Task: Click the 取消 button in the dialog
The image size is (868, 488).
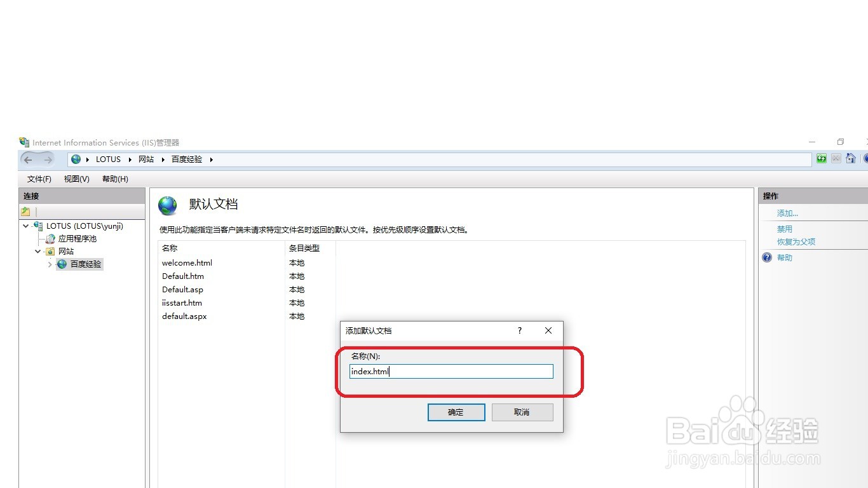Action: point(522,412)
